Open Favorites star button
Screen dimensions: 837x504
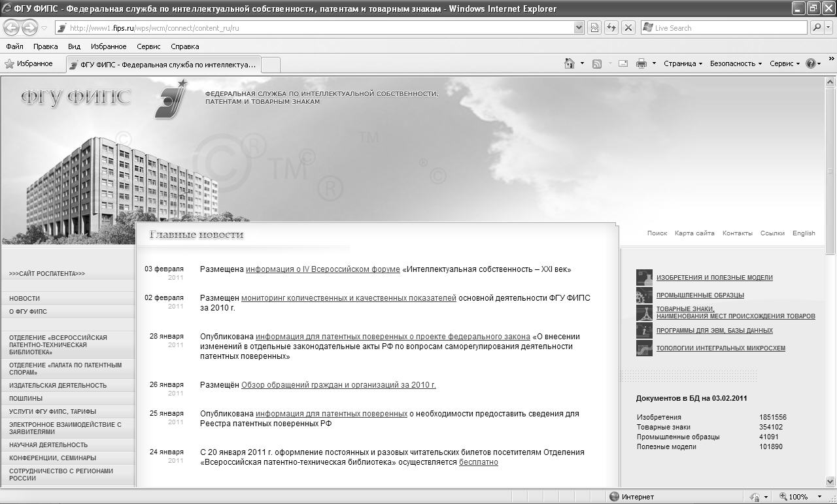(29, 63)
